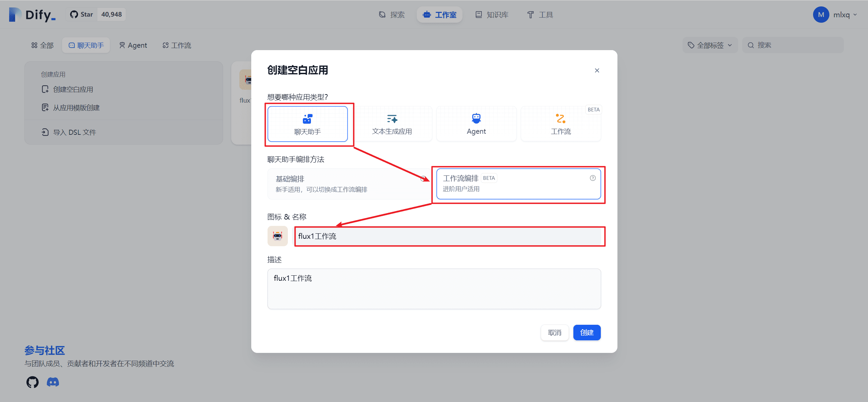Click the 取消 button
This screenshot has width=868, height=402.
[555, 333]
